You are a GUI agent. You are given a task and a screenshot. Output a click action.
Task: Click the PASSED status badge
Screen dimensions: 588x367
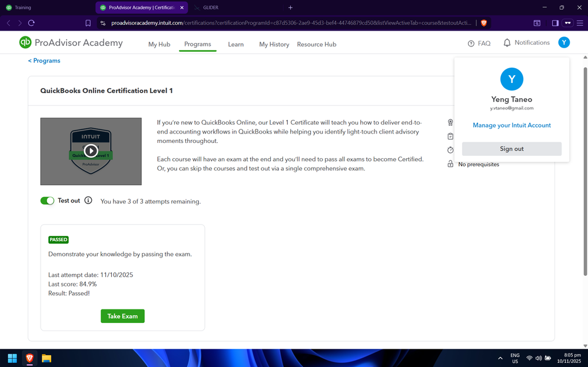[58, 239]
